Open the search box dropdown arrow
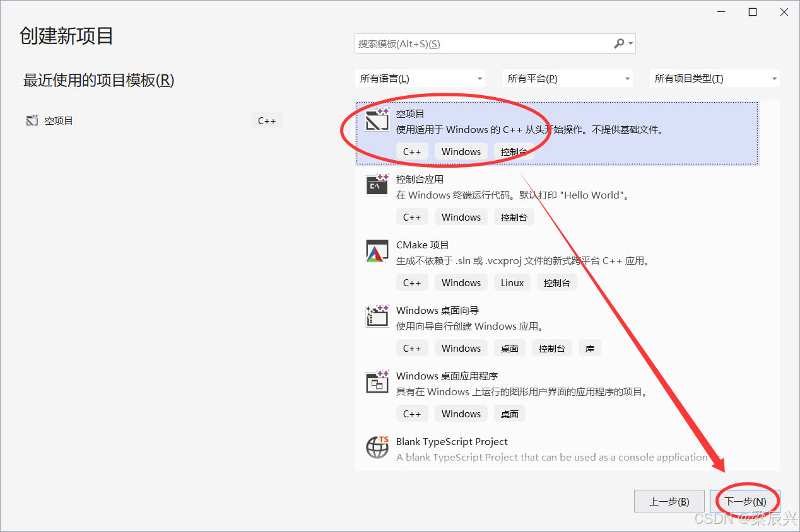The image size is (800, 532). coord(630,44)
